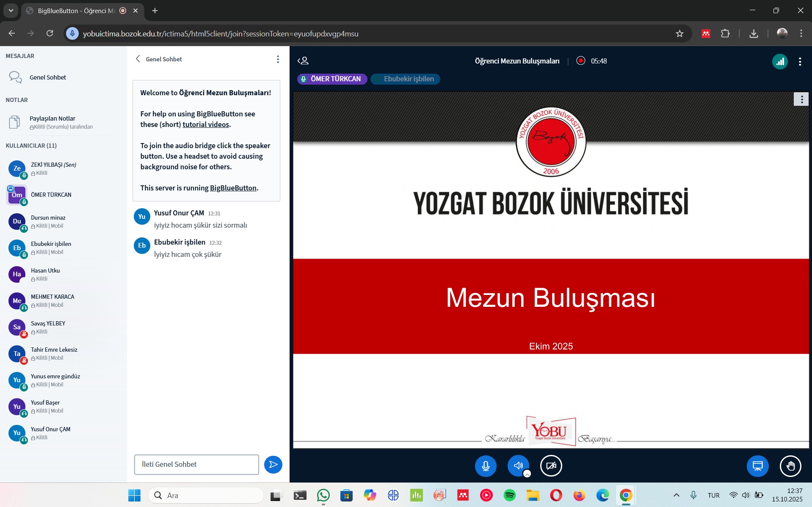Click the recording indicator red dot
The height and width of the screenshot is (507, 812).
point(580,61)
